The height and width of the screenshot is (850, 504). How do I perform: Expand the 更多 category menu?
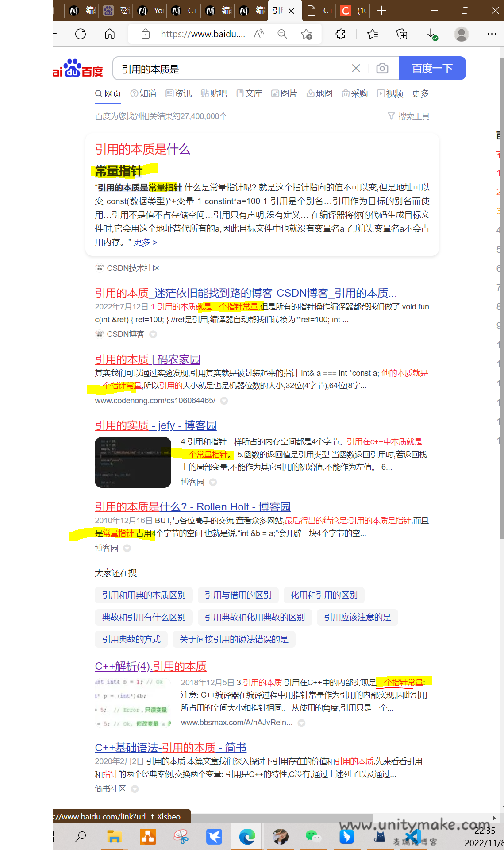[420, 94]
